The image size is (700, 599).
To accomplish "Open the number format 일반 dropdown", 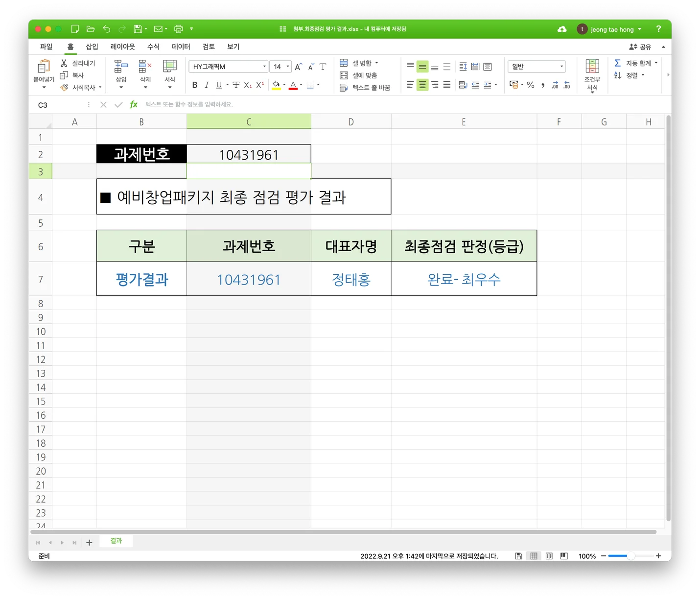I will (x=561, y=67).
